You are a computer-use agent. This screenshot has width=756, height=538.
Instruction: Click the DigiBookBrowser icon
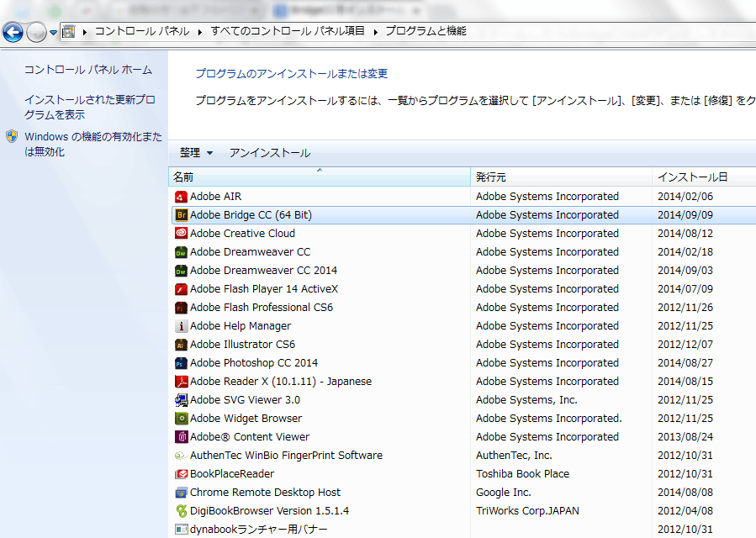181,510
